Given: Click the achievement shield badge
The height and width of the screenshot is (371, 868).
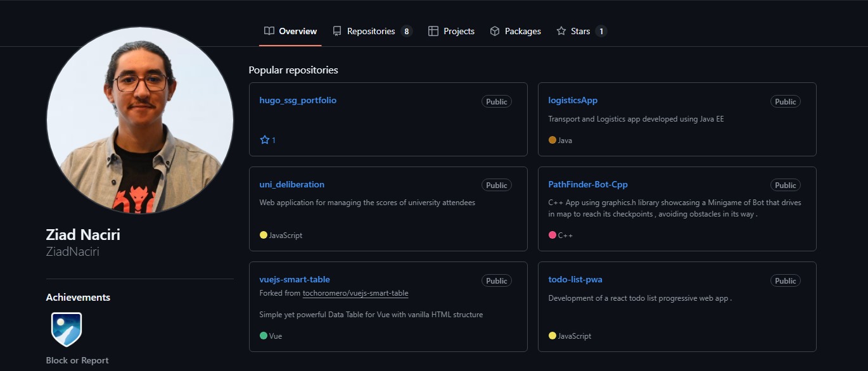Looking at the screenshot, I should [66, 329].
